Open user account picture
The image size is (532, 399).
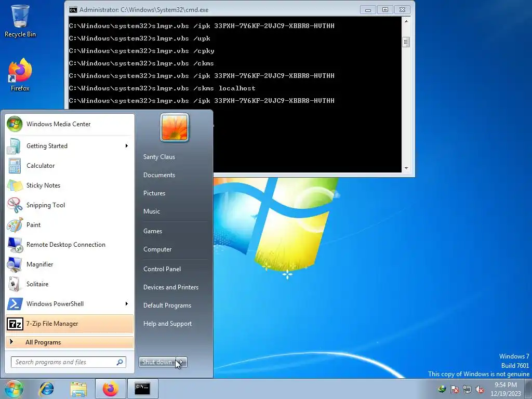(175, 128)
